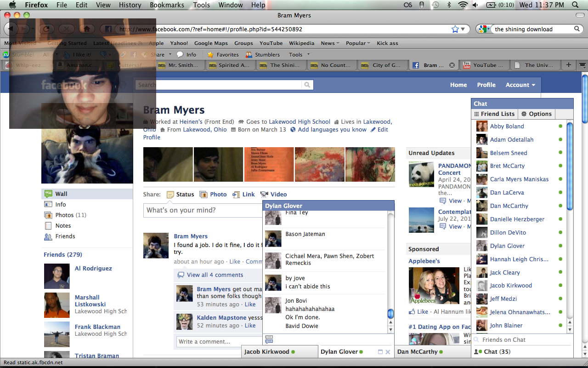Open the Bookmarks menu
This screenshot has width=588, height=368.
coord(167,5)
